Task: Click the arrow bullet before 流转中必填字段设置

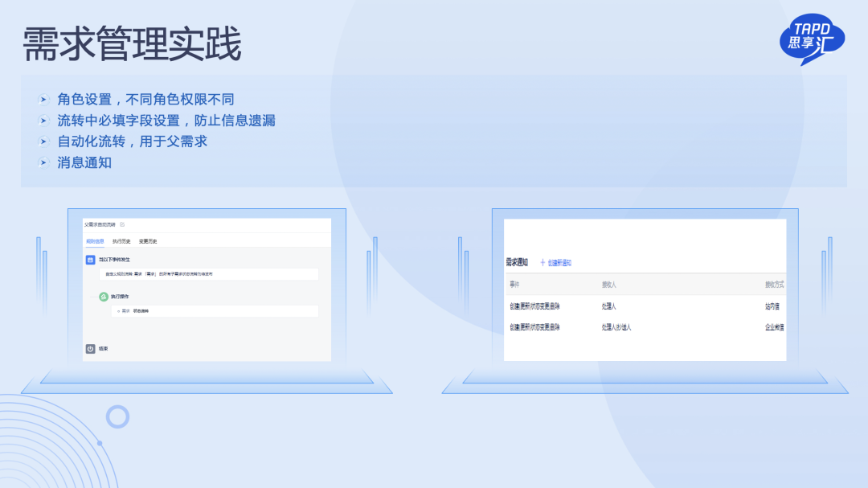Action: (43, 121)
